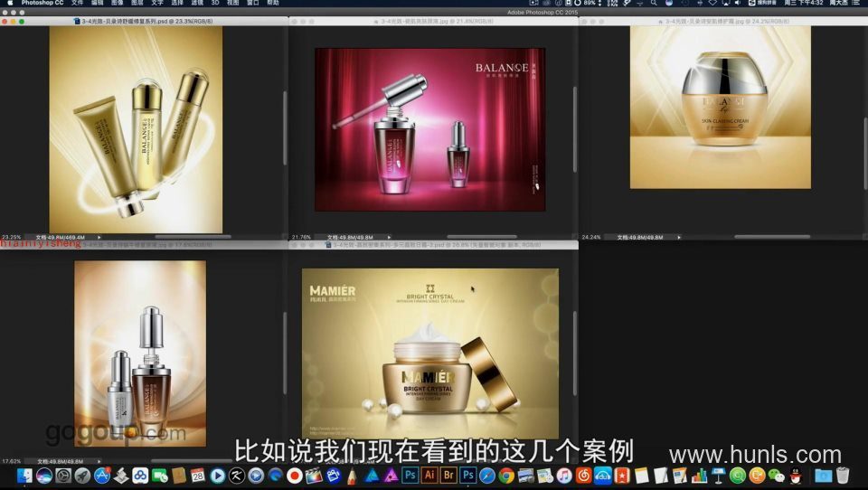Open Safari compass icon in dock
The image size is (868, 490).
(x=487, y=476)
